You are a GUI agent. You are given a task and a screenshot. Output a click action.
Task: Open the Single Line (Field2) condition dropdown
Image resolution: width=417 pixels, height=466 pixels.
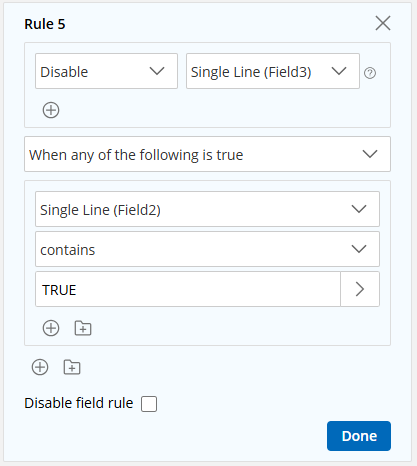(207, 209)
